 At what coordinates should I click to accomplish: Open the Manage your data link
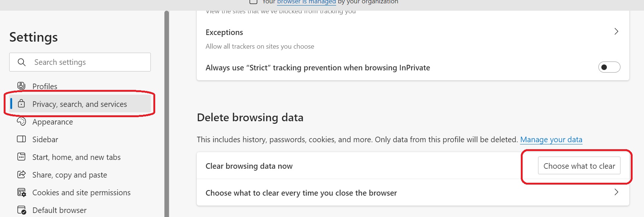click(551, 140)
